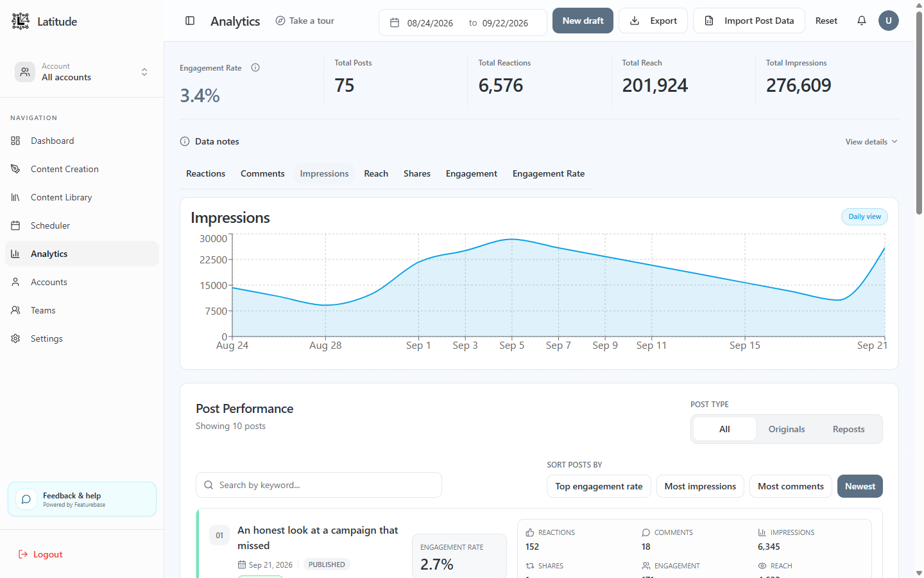Sort posts by Top engagement rate
Screen dimensions: 924x578
tap(599, 486)
